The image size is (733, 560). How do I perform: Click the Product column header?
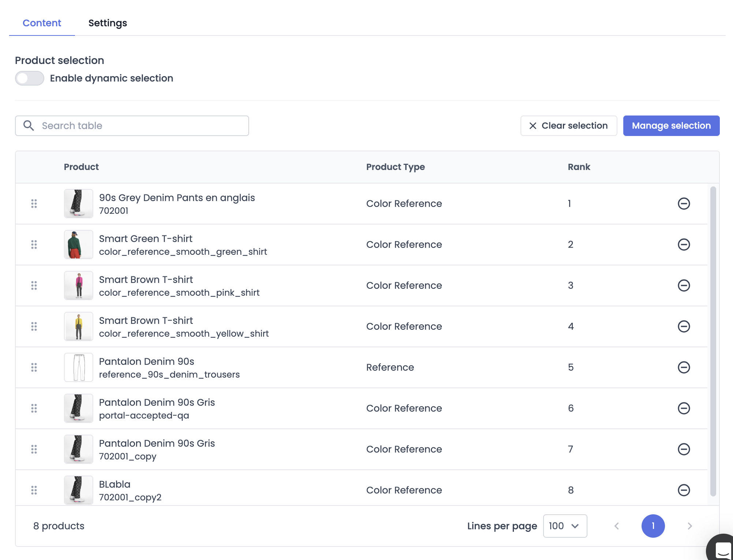[81, 167]
